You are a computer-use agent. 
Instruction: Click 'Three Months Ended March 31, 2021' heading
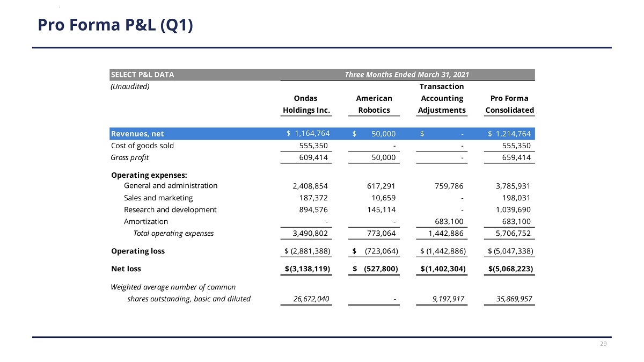click(x=407, y=75)
